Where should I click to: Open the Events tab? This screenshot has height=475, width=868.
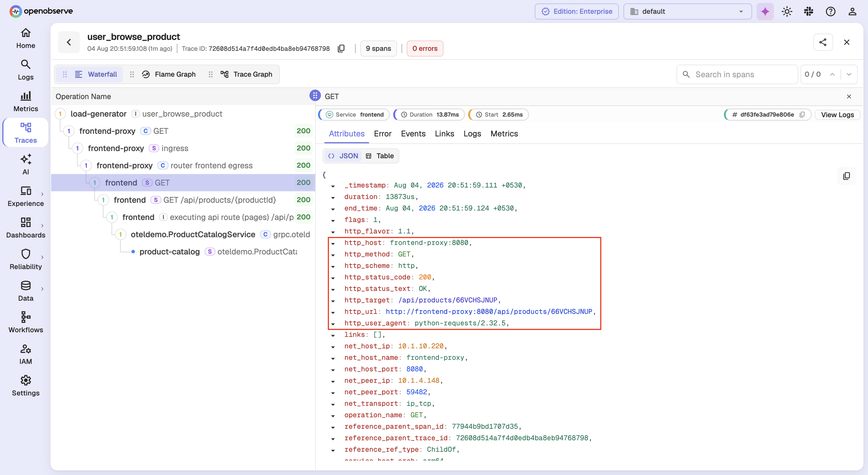pos(413,134)
